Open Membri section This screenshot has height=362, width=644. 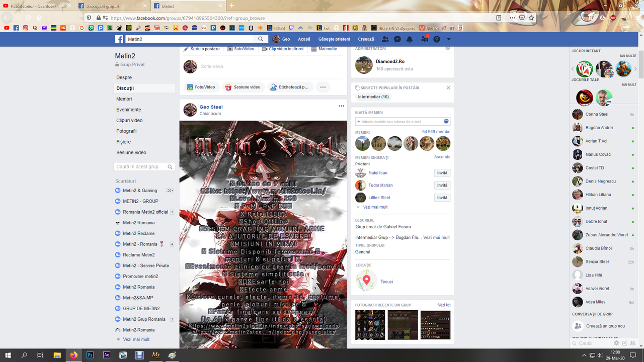click(x=124, y=99)
